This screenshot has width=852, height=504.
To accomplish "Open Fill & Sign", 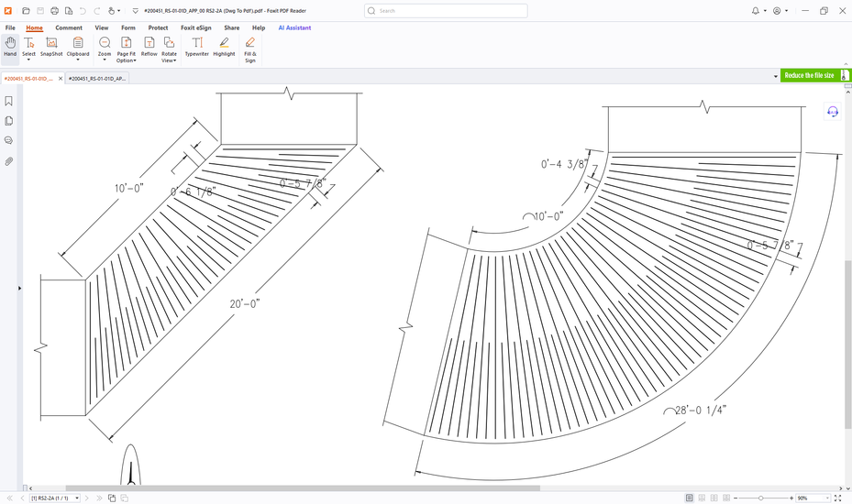I will [x=250, y=49].
